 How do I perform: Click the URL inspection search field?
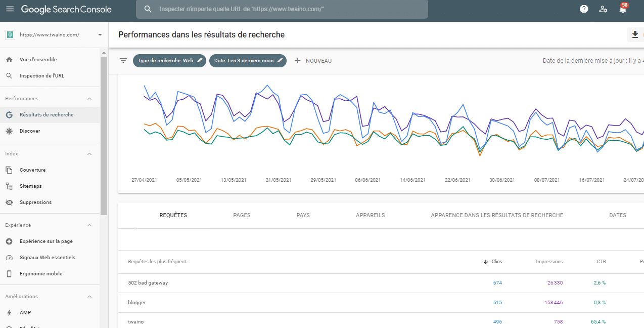click(282, 9)
